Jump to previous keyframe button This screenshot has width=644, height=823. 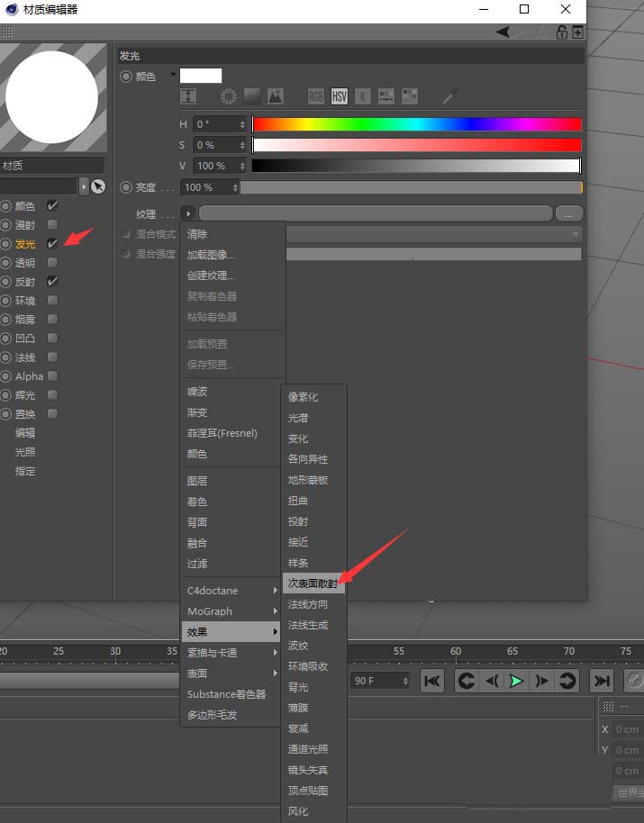pos(466,681)
